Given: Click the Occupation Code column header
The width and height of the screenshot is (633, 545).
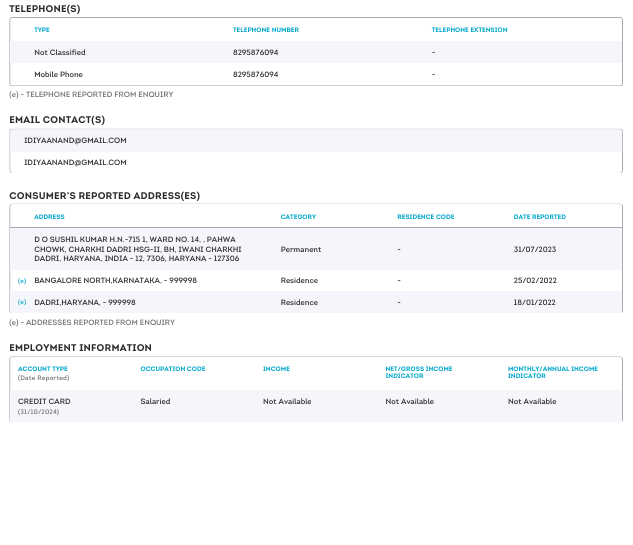Looking at the screenshot, I should click(173, 369).
